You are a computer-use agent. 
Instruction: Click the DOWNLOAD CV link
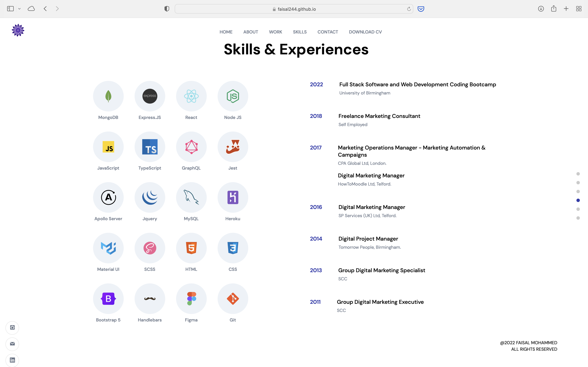(365, 32)
